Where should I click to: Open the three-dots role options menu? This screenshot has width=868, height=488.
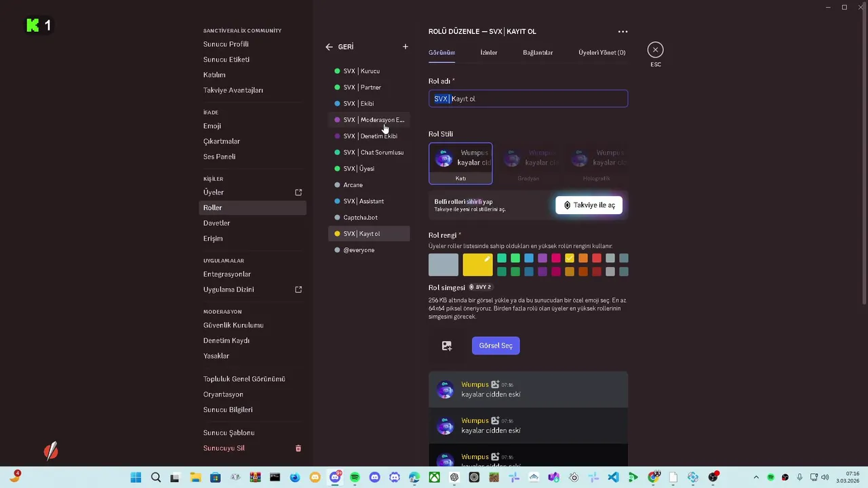(623, 31)
